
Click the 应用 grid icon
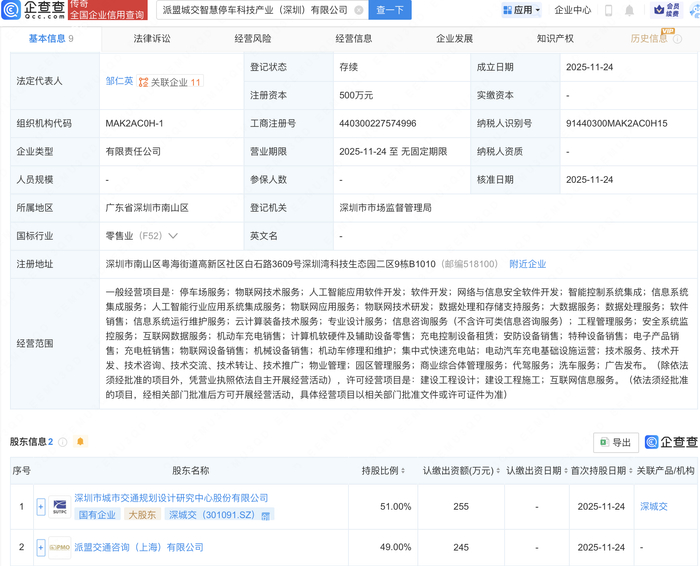(x=508, y=10)
